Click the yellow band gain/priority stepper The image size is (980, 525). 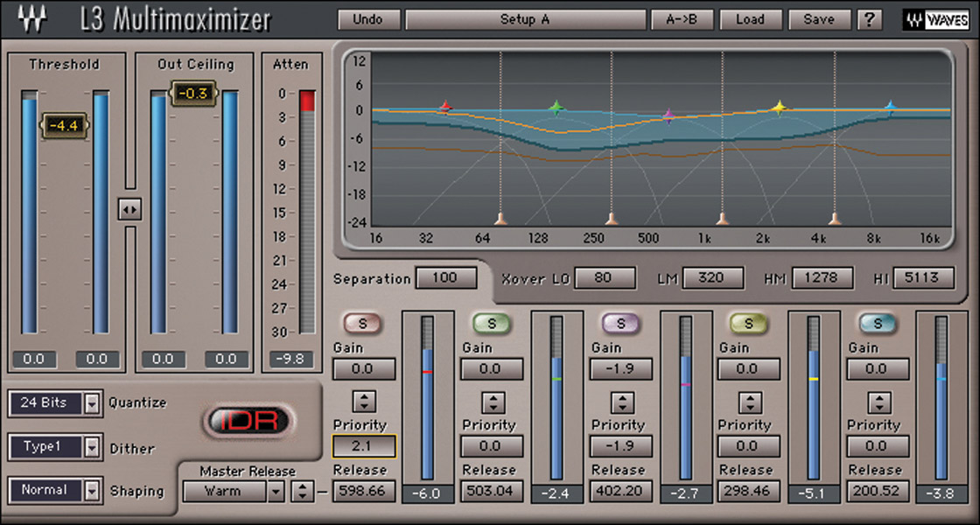[749, 402]
